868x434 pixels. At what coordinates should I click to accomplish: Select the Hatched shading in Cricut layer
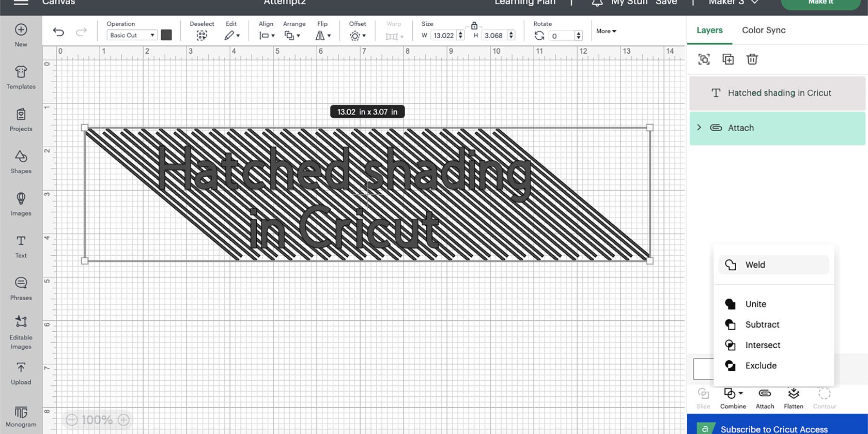pyautogui.click(x=777, y=93)
